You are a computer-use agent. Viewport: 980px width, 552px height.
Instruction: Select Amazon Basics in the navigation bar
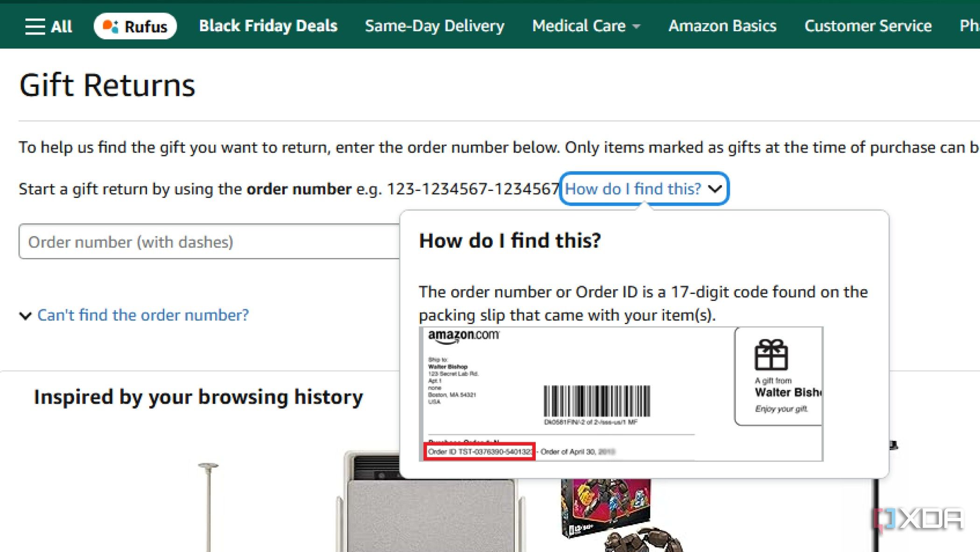[x=722, y=26]
